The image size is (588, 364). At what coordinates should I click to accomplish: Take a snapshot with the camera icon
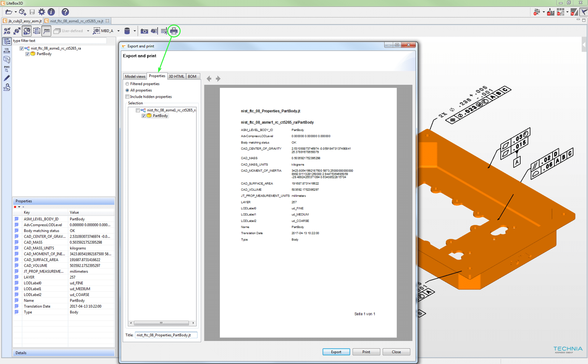[144, 31]
